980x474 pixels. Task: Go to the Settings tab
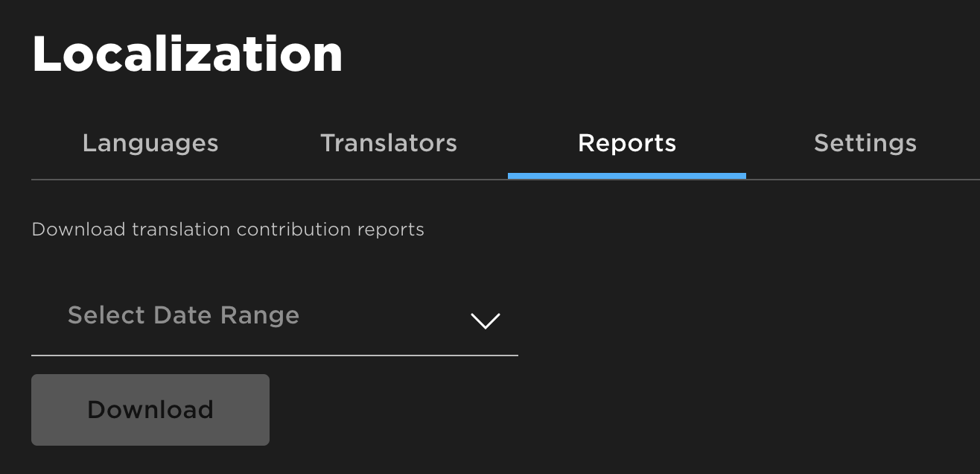pyautogui.click(x=865, y=143)
